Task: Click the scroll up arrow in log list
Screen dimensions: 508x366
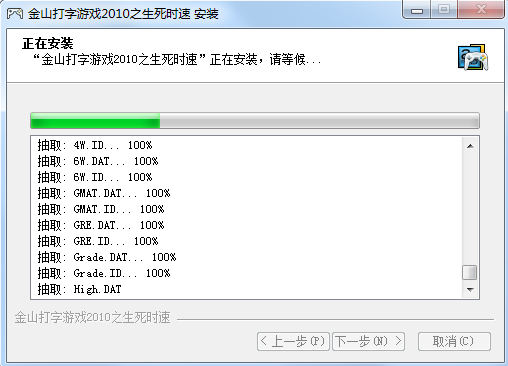Action: [x=470, y=146]
